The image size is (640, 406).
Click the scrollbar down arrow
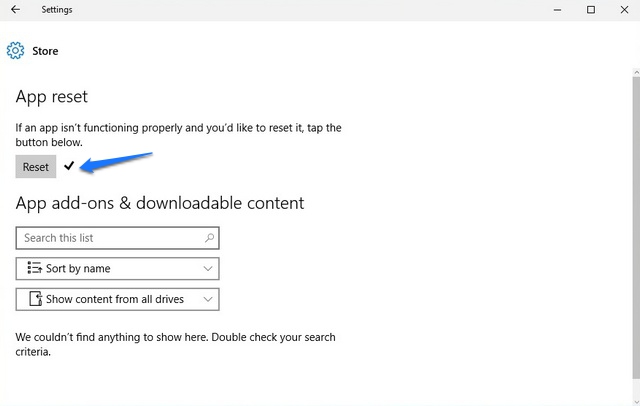[636, 402]
